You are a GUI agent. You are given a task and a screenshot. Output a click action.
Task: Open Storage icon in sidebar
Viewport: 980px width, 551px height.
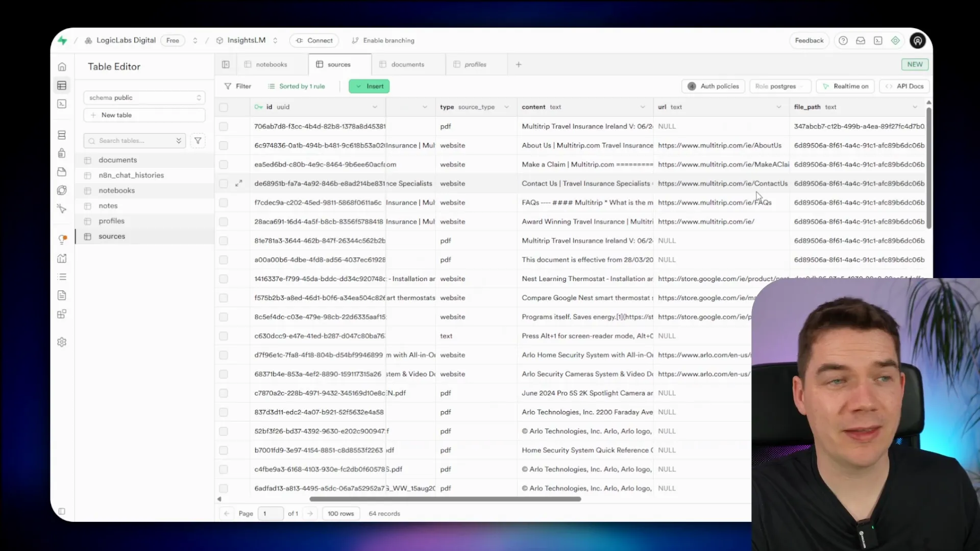pos(62,172)
